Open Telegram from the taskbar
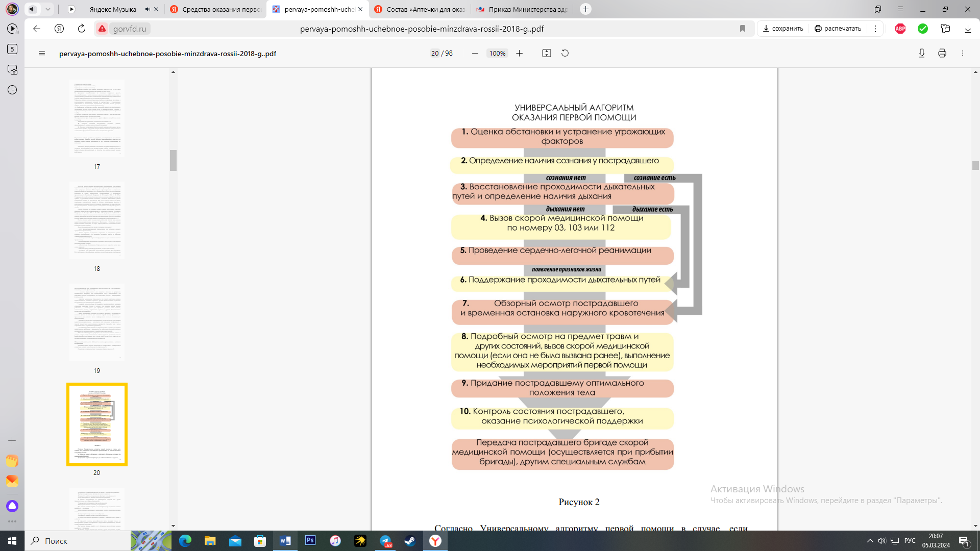This screenshot has height=551, width=980. point(385,541)
